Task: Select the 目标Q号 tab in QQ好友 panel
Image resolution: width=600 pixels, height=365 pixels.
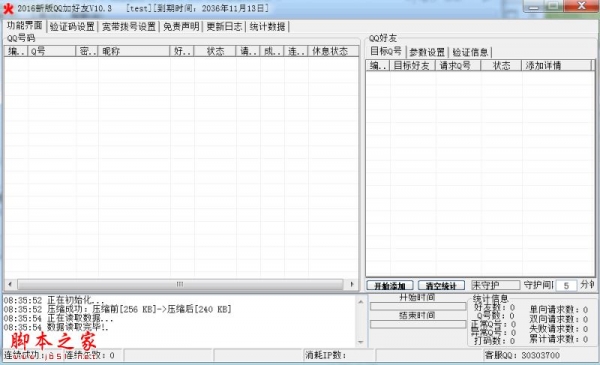Action: point(386,51)
